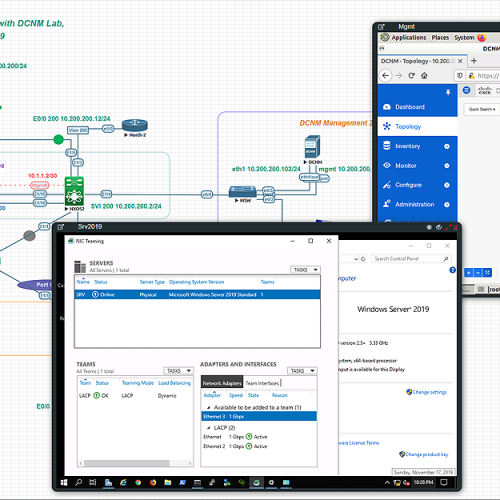Pin the DCNM navigation sidebar
500x500 pixels.
point(448,92)
